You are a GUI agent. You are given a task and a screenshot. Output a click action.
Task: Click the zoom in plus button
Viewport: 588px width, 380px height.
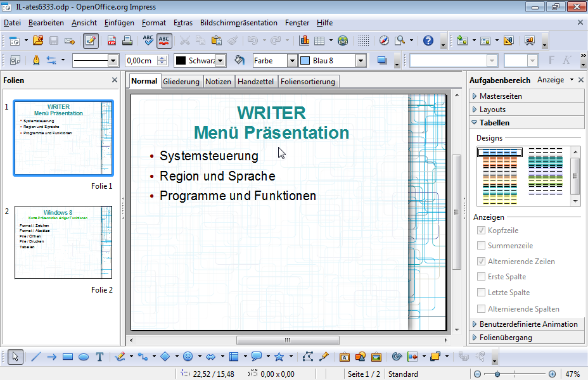click(552, 374)
